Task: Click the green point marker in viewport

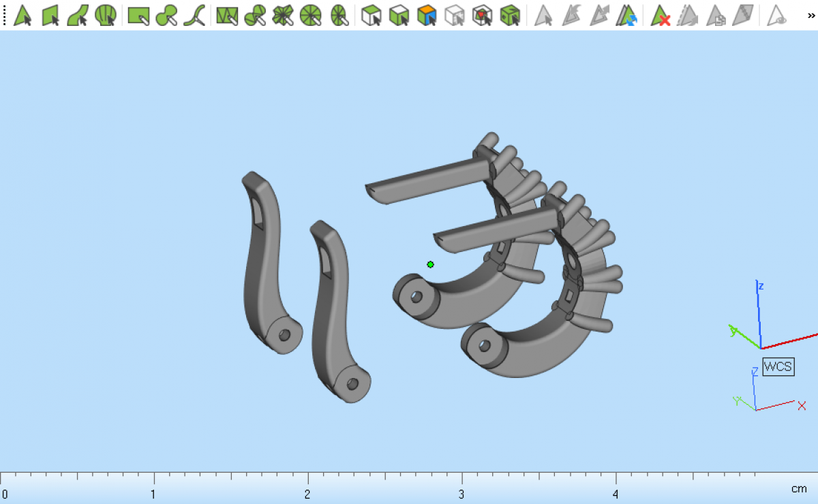Action: (430, 264)
